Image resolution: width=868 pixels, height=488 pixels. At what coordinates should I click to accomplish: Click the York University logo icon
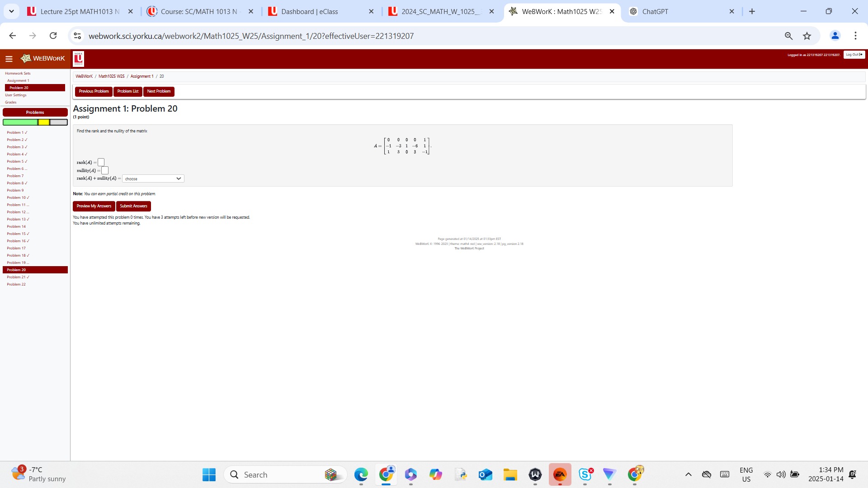click(x=78, y=59)
